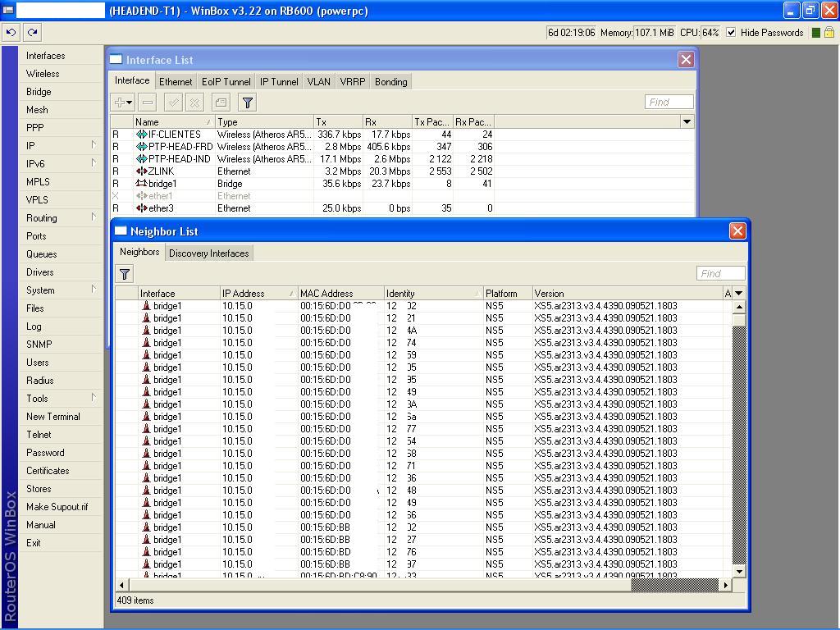Click the remove (minus) button in Interface List
This screenshot has height=630, width=840.
(x=148, y=103)
